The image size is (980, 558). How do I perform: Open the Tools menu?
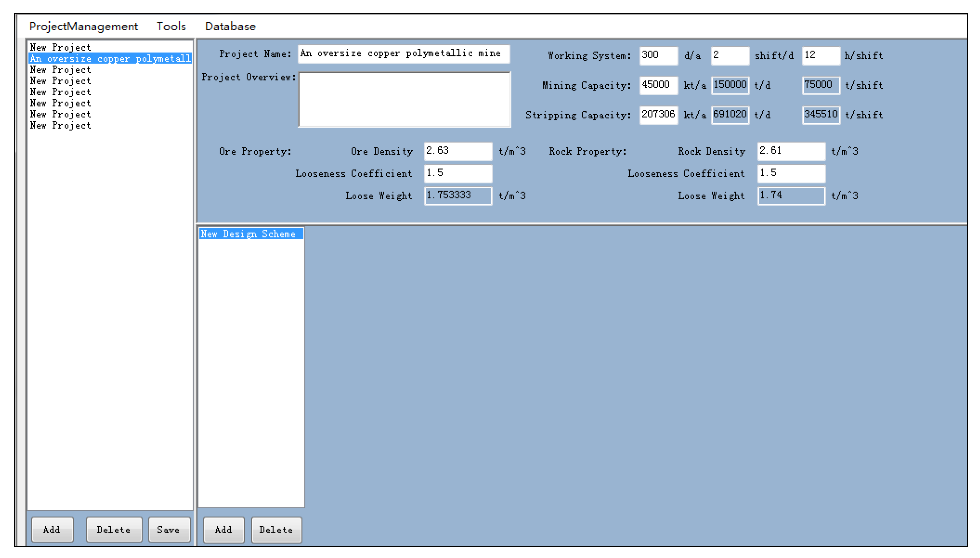tap(171, 26)
